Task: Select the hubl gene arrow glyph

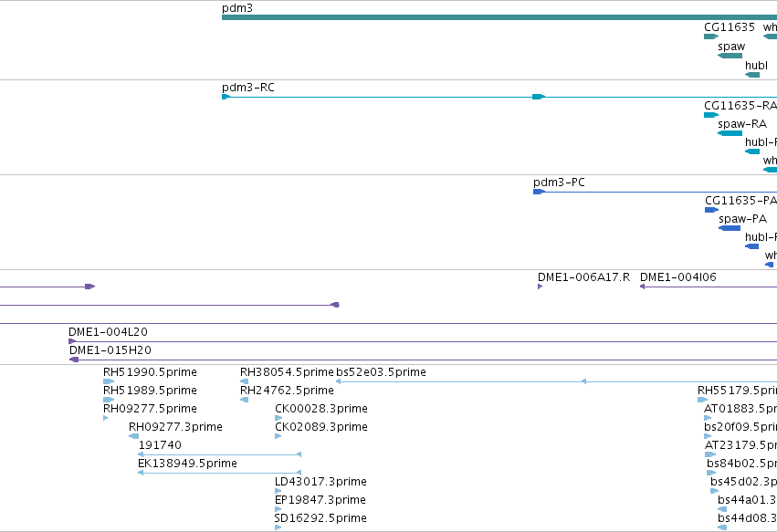Action: pyautogui.click(x=752, y=75)
